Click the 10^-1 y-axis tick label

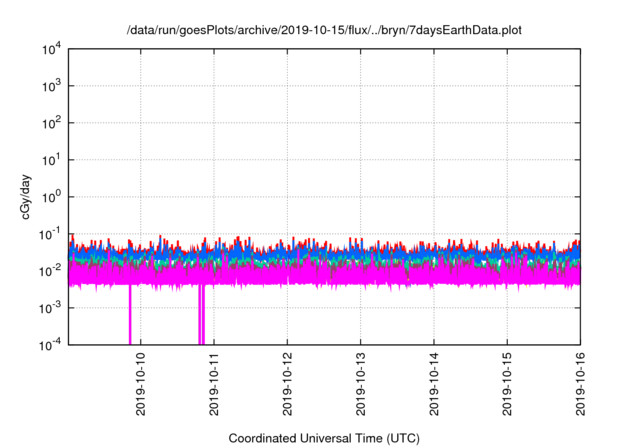pyautogui.click(x=50, y=235)
